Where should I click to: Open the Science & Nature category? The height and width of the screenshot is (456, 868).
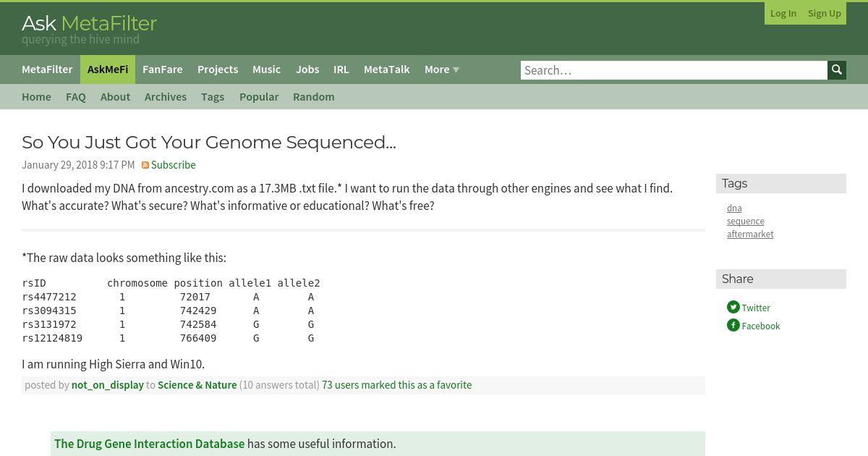pyautogui.click(x=197, y=385)
